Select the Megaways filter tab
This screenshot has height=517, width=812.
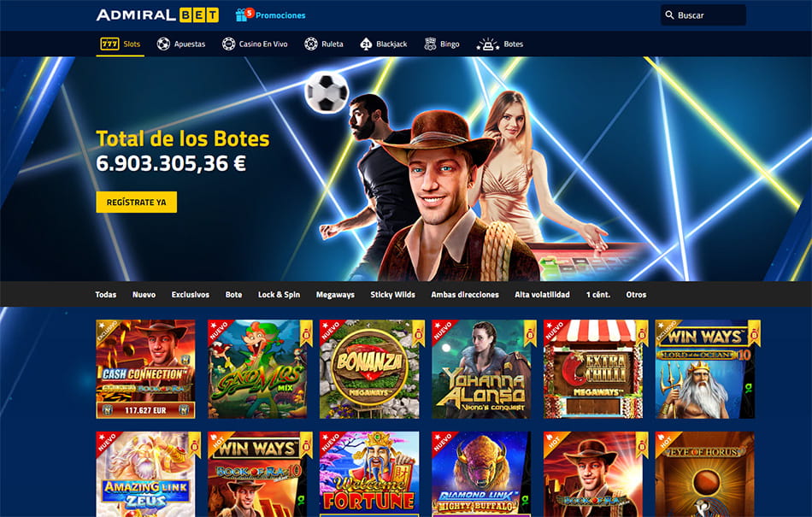[335, 295]
